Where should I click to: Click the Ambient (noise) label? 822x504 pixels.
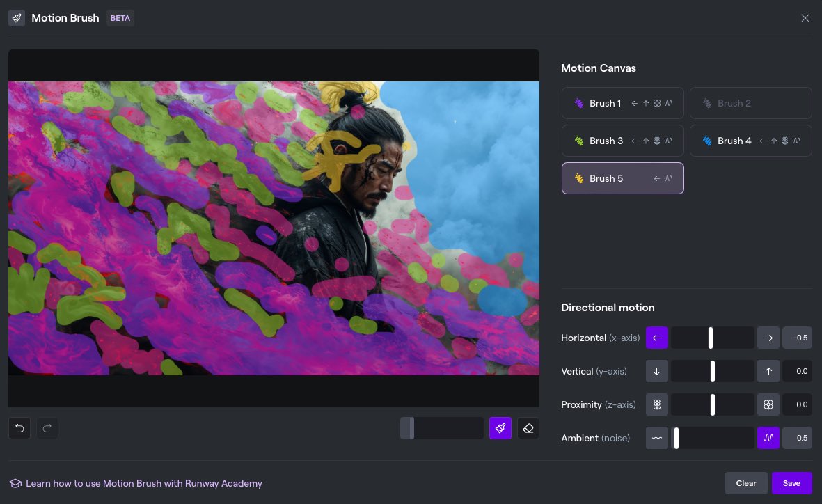tap(596, 438)
